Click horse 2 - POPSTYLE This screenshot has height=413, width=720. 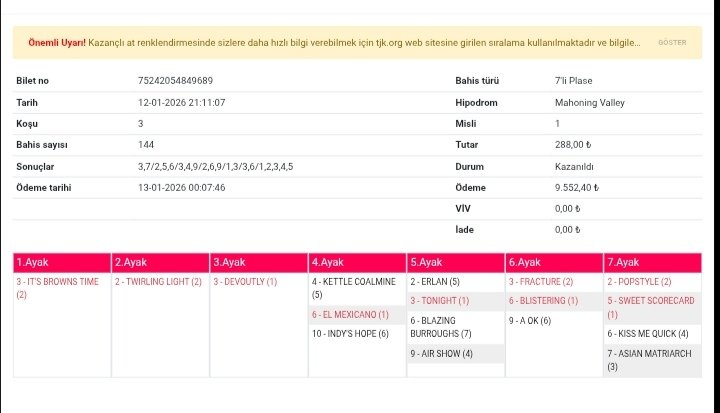pyautogui.click(x=639, y=282)
